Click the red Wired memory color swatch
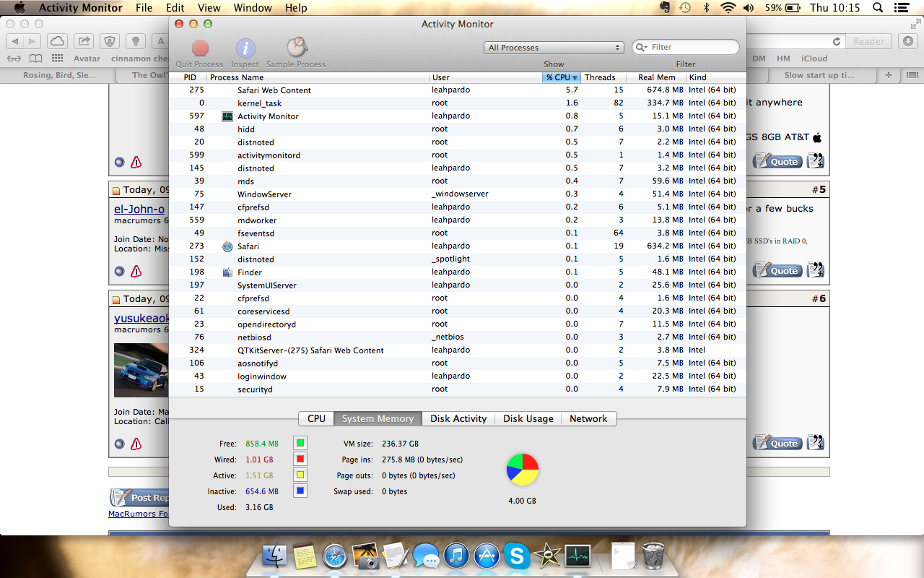 300,459
